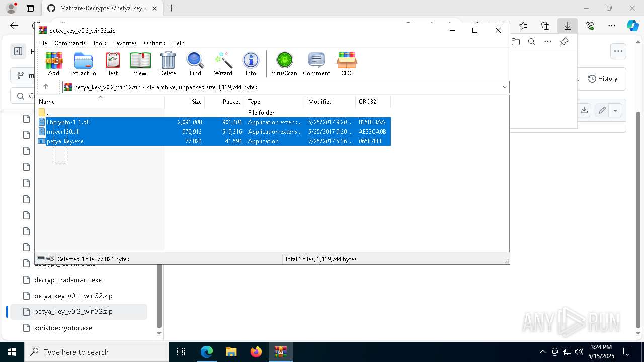The image size is (644, 362).
Task: Click the GitHub download raw file icon
Action: point(584,110)
